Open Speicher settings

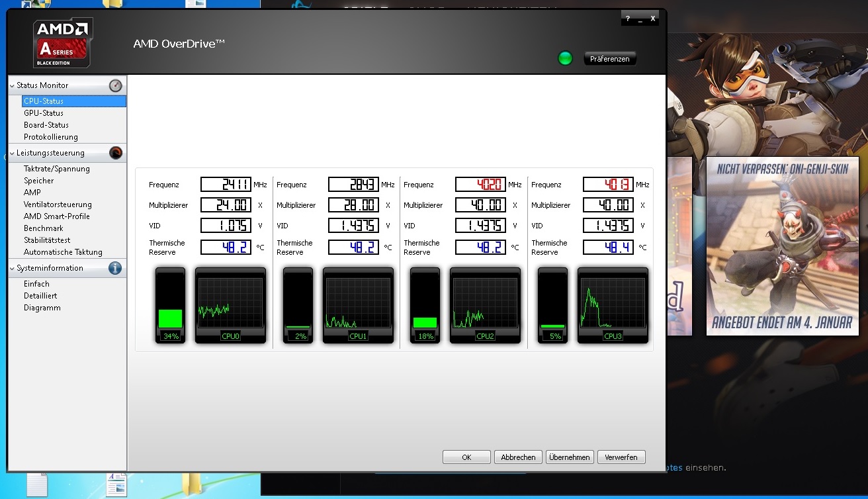(x=39, y=181)
